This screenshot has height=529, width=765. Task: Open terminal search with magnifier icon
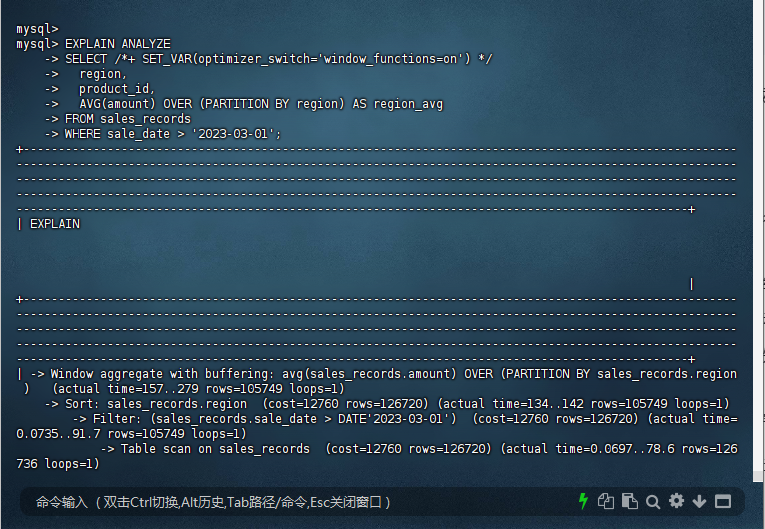[653, 502]
